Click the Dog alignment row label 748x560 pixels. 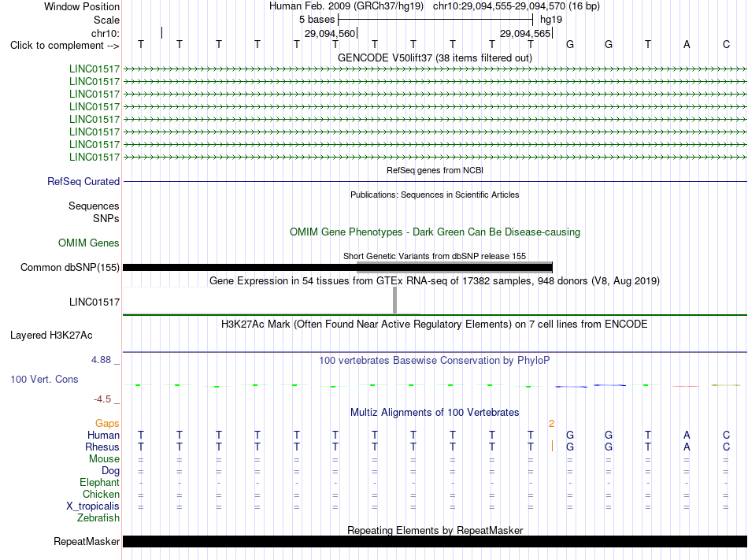click(110, 471)
